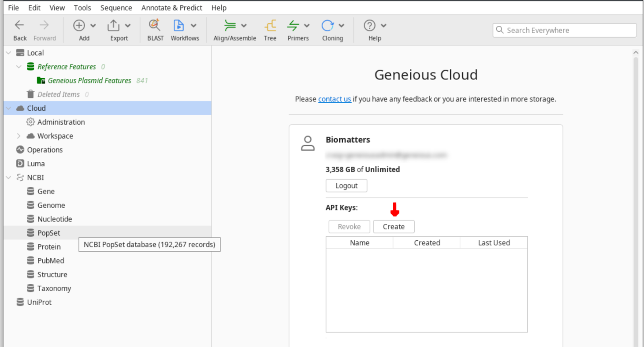644x347 pixels.
Task: Click the Workspace cloud icon
Action: point(31,136)
